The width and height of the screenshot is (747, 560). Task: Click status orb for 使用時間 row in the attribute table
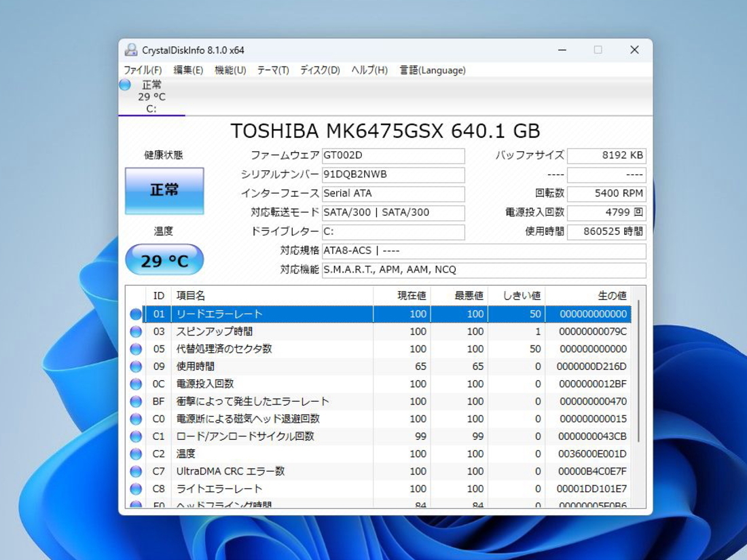[136, 367]
